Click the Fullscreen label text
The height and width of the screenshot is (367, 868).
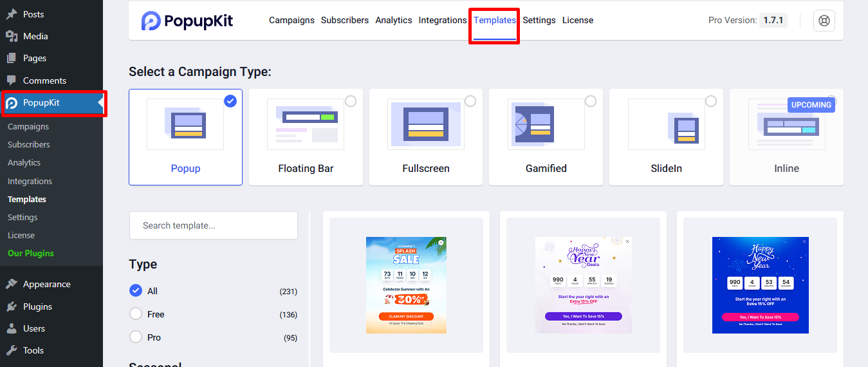[426, 169]
